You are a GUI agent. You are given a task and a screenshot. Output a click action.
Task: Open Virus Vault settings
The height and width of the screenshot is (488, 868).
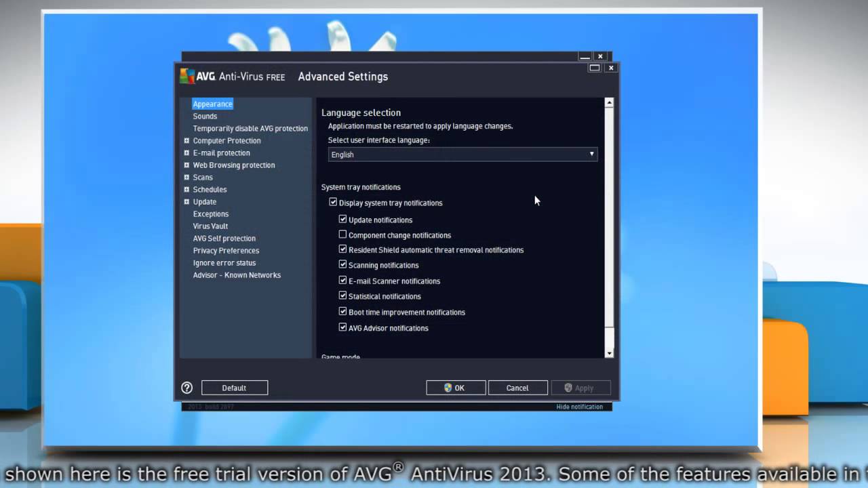point(210,226)
